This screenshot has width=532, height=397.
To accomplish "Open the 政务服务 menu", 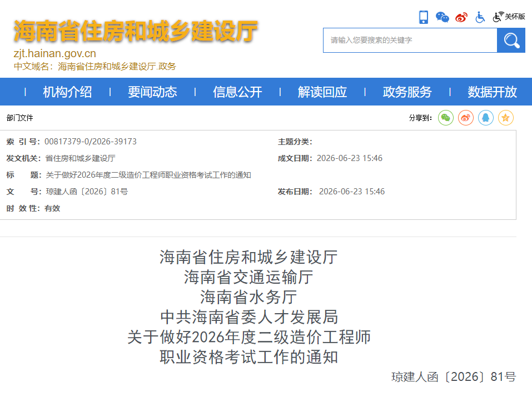I will (407, 92).
